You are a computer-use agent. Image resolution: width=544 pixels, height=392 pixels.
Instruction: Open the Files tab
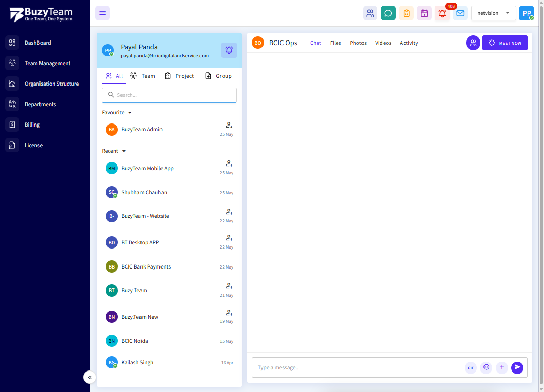[335, 43]
